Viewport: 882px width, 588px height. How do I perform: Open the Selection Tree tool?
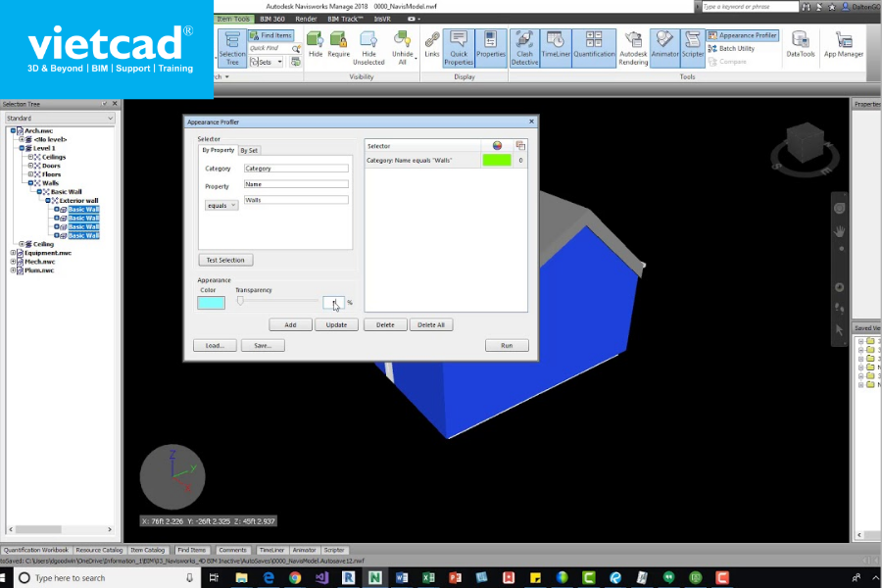point(231,48)
